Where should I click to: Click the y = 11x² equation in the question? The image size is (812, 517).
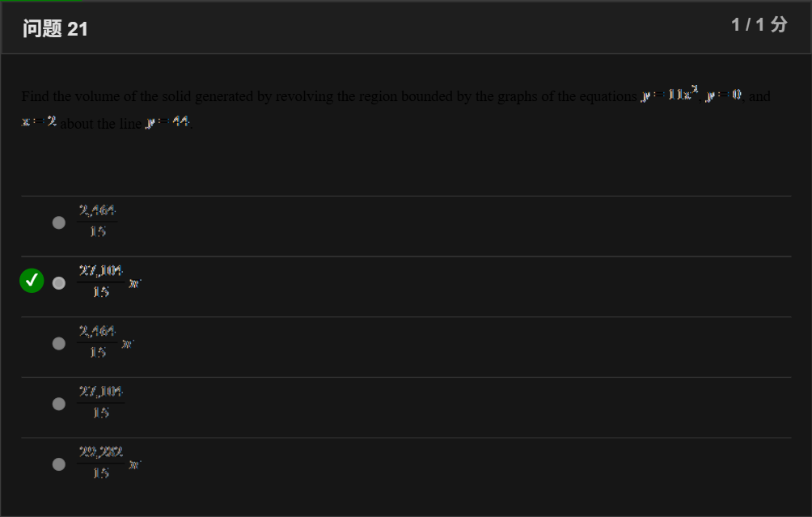coord(670,93)
